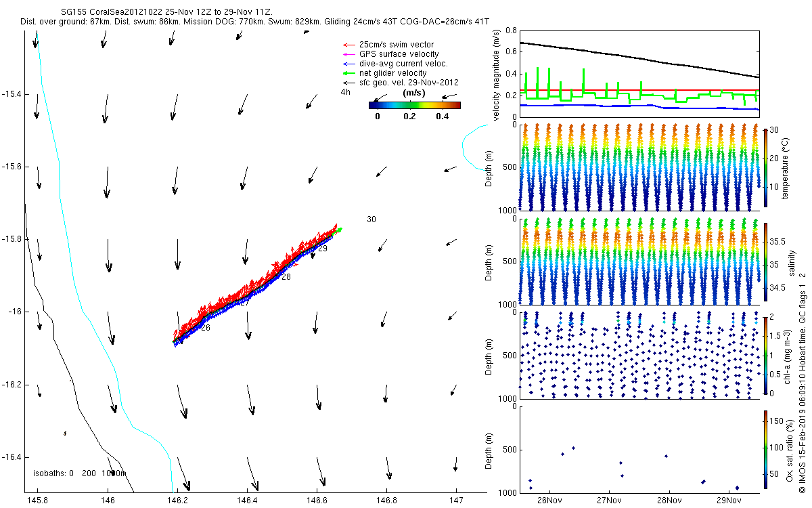Click the blue dive-avg current legend arrow

[x=349, y=64]
